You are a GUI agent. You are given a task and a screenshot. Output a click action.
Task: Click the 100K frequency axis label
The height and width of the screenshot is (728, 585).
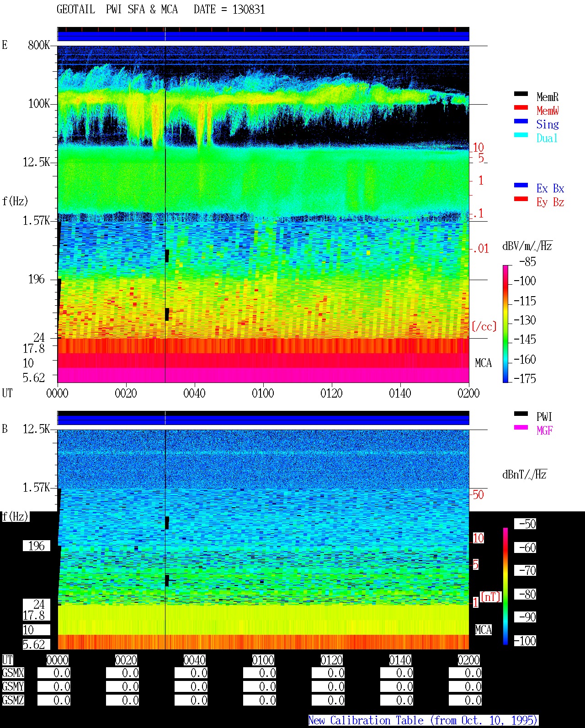coord(39,103)
